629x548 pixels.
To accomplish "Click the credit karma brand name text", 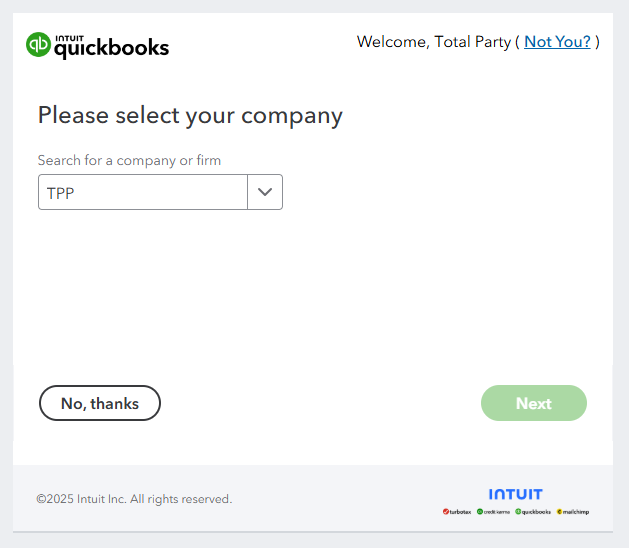I will (497, 512).
